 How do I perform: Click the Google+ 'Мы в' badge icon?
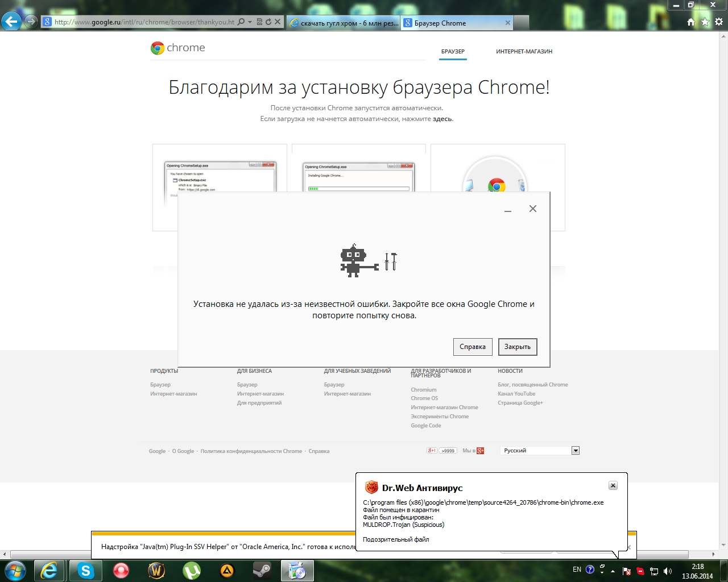[x=481, y=451]
